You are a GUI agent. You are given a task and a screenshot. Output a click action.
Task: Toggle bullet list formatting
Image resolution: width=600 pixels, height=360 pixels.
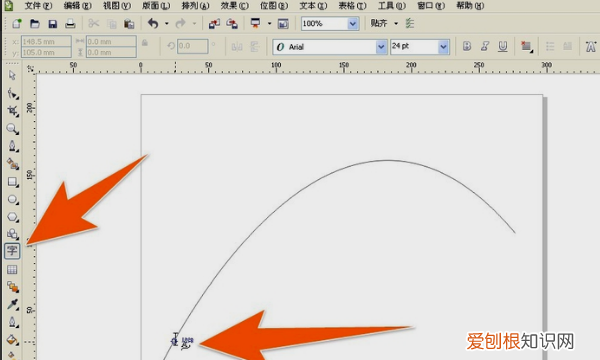coord(550,47)
